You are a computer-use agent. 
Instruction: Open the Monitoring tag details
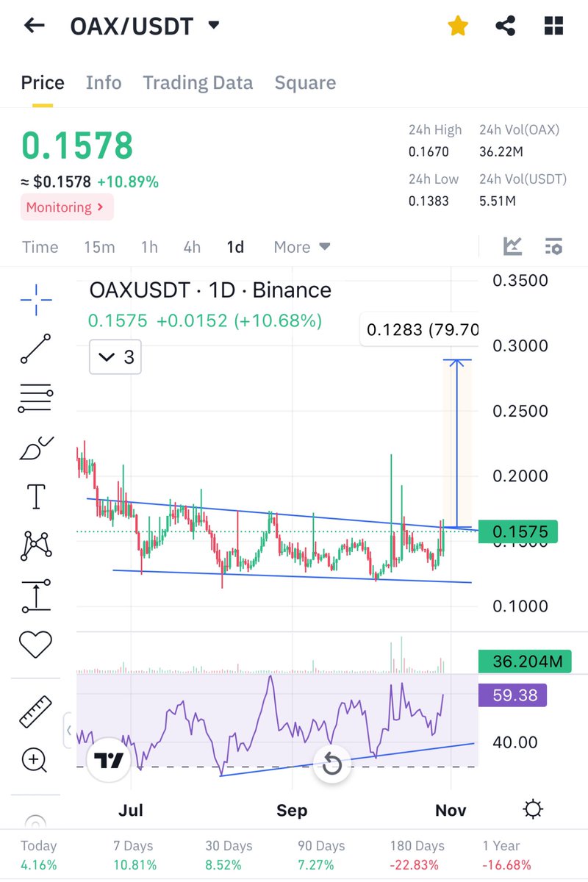(x=66, y=207)
